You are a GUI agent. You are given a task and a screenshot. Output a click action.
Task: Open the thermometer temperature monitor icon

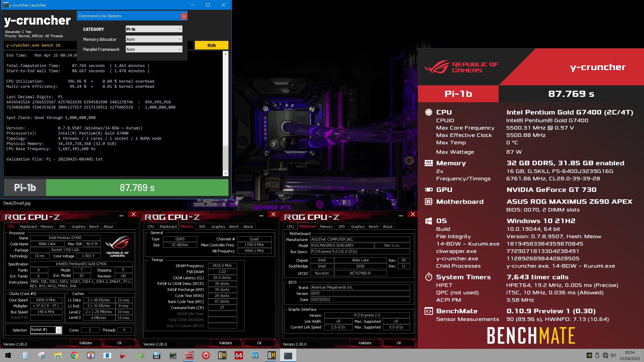click(91, 355)
